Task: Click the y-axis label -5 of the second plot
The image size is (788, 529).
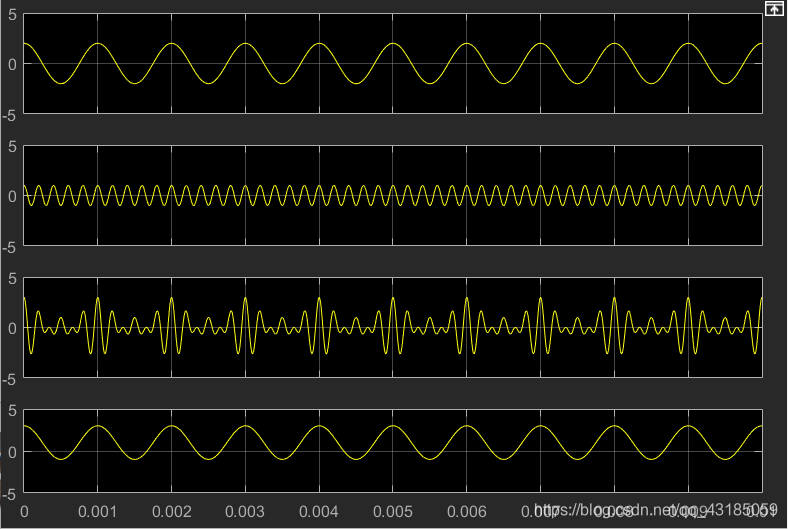Action: [x=10, y=248]
